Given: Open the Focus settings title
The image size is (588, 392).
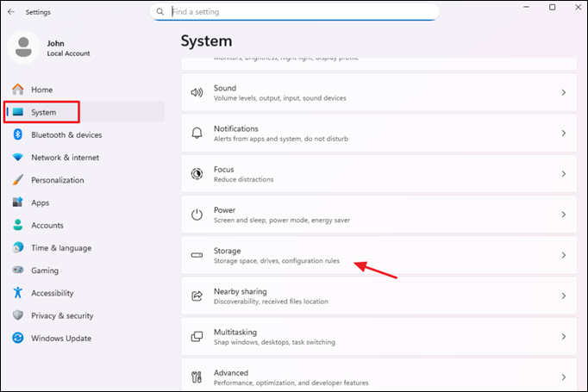Looking at the screenshot, I should click(224, 170).
